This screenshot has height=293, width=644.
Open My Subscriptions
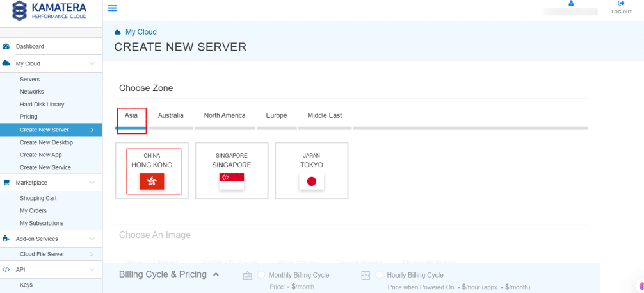pyautogui.click(x=42, y=223)
